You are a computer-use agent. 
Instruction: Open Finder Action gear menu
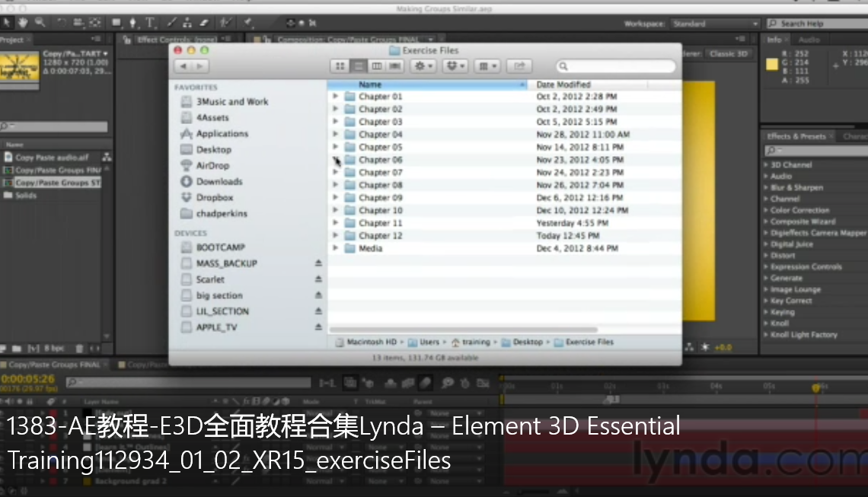[x=423, y=66]
